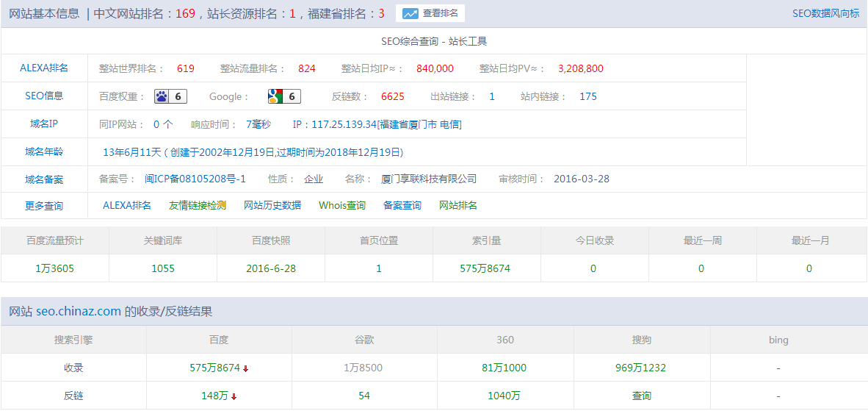Click 站长资源排名 value 1
Viewport: 868px width, 411px height.
point(292,14)
